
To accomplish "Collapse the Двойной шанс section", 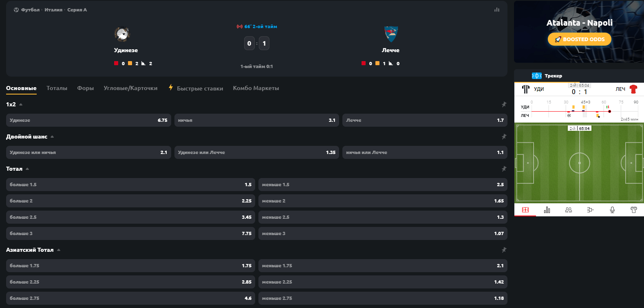I will click(52, 136).
